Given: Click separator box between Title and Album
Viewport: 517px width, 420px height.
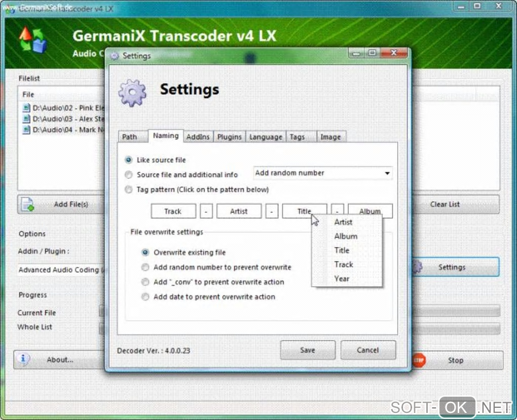Looking at the screenshot, I should point(337,210).
